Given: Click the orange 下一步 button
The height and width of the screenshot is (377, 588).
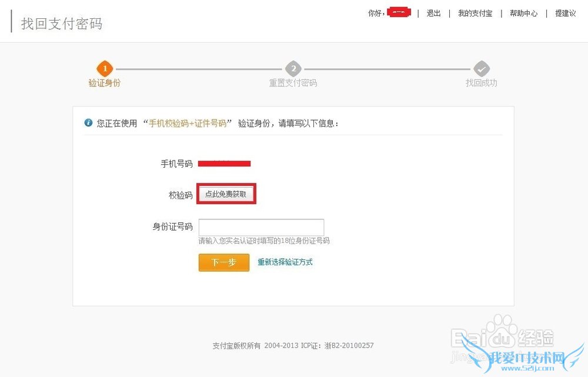Looking at the screenshot, I should point(224,262).
